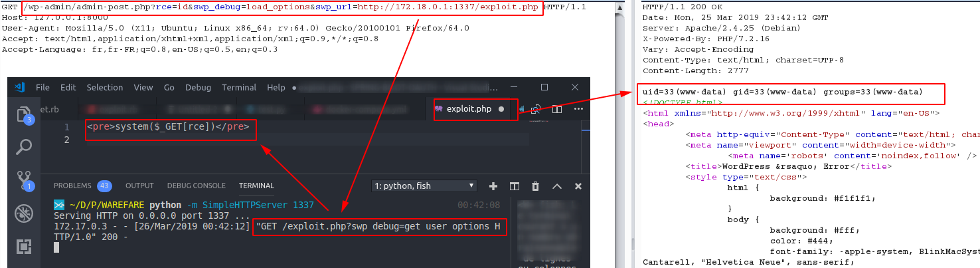Split the editor using the split icon

pyautogui.click(x=557, y=109)
